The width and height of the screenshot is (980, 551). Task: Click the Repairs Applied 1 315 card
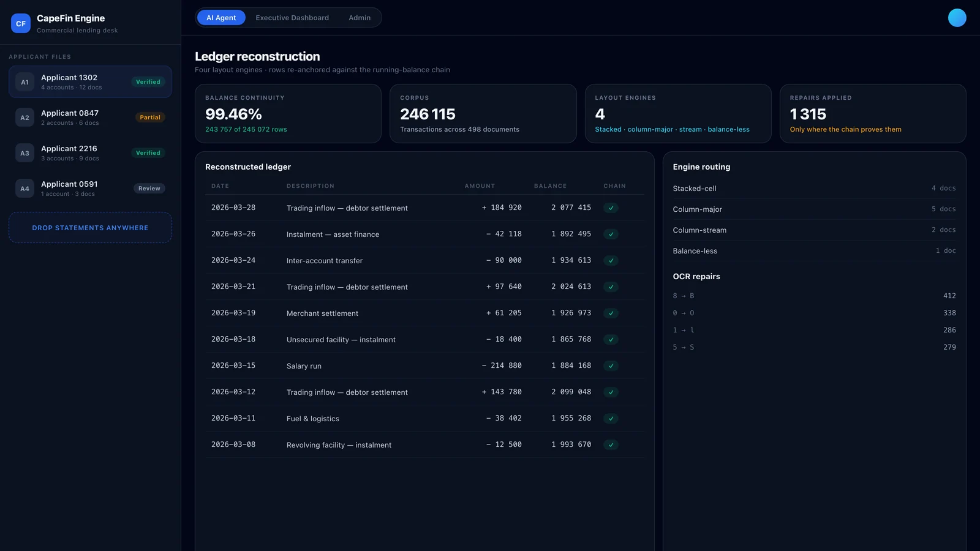873,114
